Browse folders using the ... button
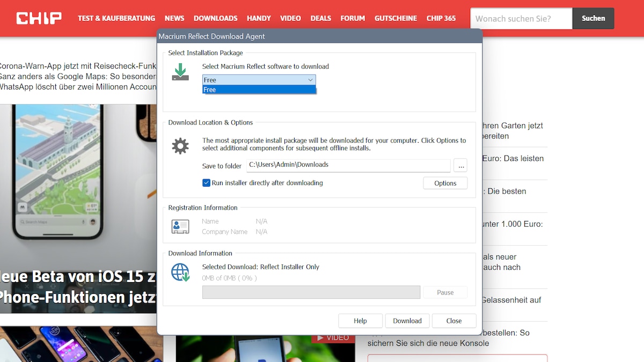Image resolution: width=644 pixels, height=362 pixels. pos(460,165)
